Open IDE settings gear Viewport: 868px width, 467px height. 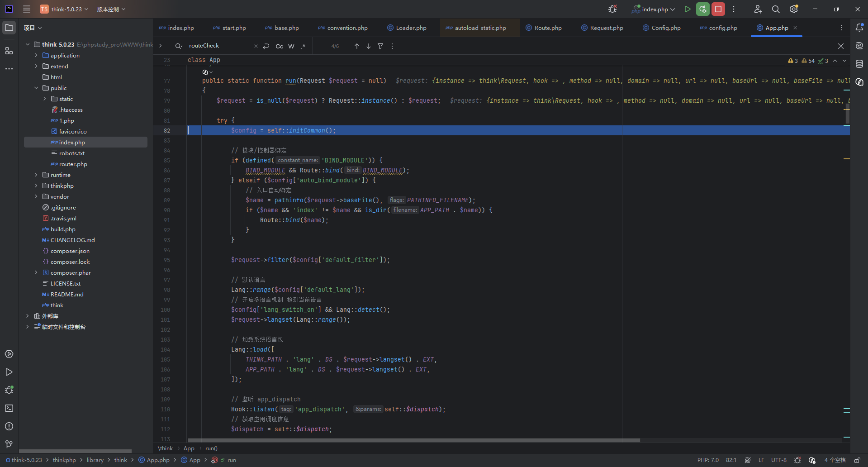tap(794, 9)
